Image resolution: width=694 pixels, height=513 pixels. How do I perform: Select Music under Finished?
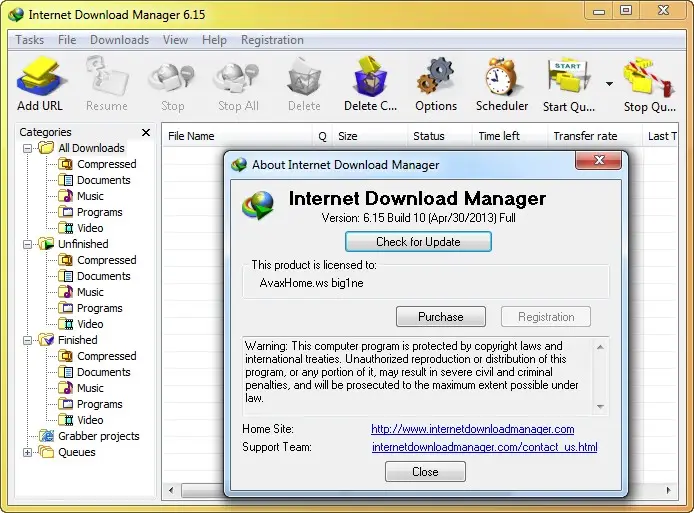pyautogui.click(x=90, y=388)
